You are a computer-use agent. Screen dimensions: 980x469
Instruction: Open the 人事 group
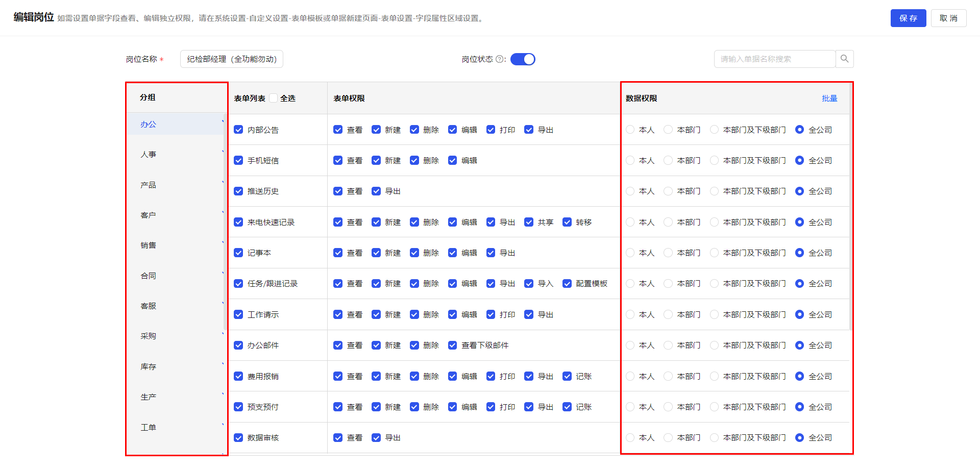[x=149, y=154]
